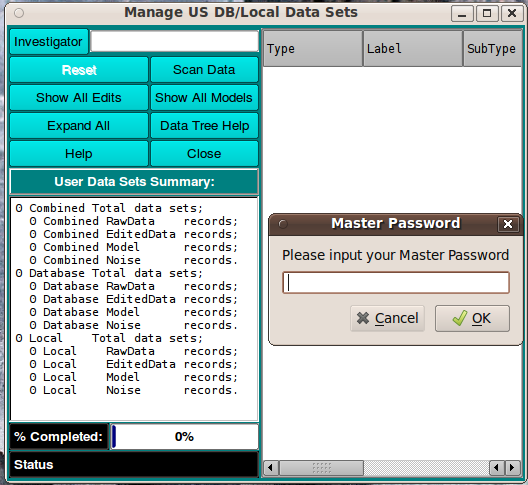
Task: Click '0 Local Noise records.' line
Action: pos(133,390)
